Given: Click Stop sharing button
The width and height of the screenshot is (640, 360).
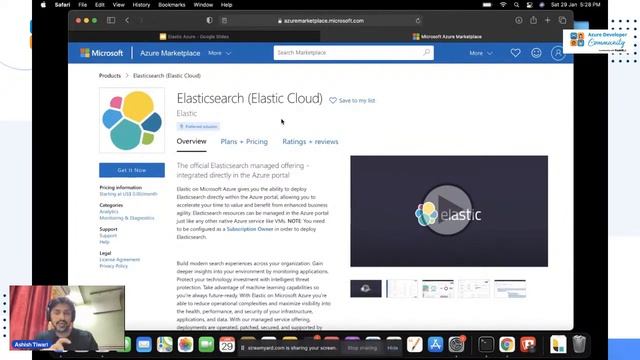Looking at the screenshot, I should click(362, 348).
